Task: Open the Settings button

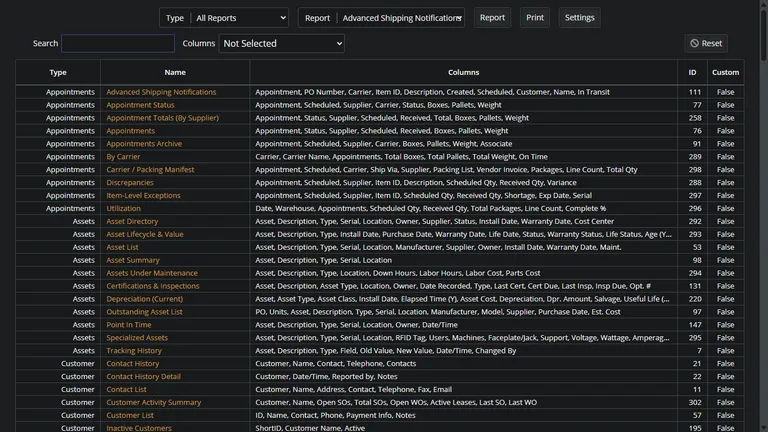Action: pos(579,18)
